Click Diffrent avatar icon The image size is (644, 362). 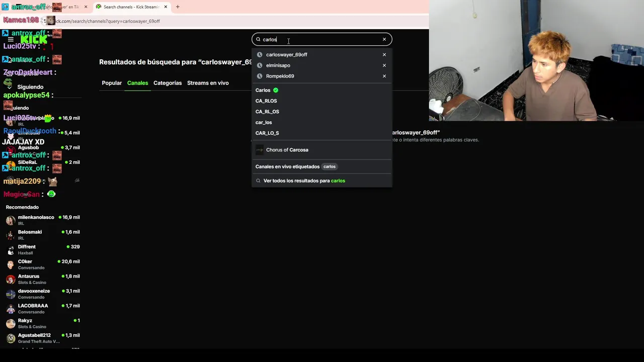[11, 250]
